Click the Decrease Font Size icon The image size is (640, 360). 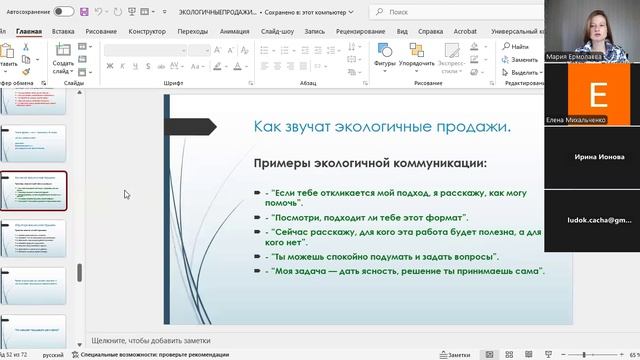click(x=231, y=50)
